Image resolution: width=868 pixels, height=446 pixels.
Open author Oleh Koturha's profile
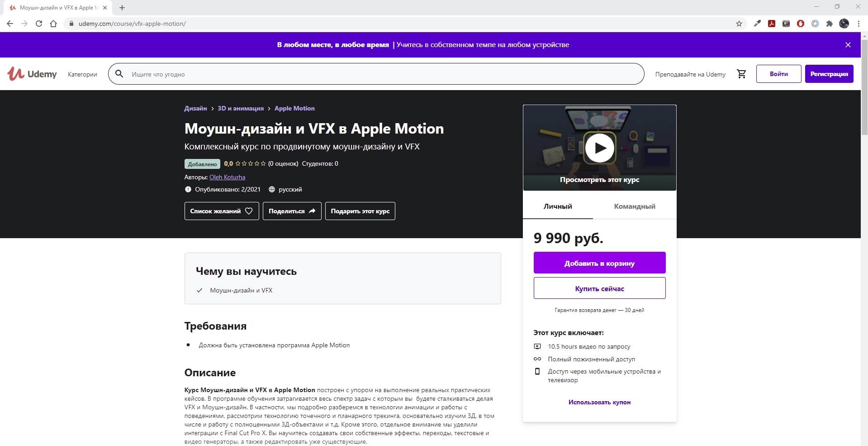tap(227, 177)
